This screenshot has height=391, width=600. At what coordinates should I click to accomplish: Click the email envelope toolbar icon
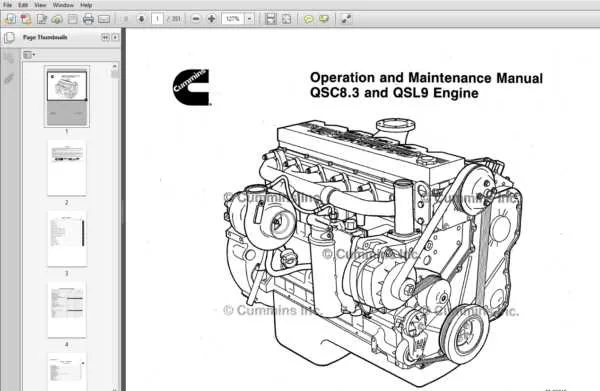(104, 19)
